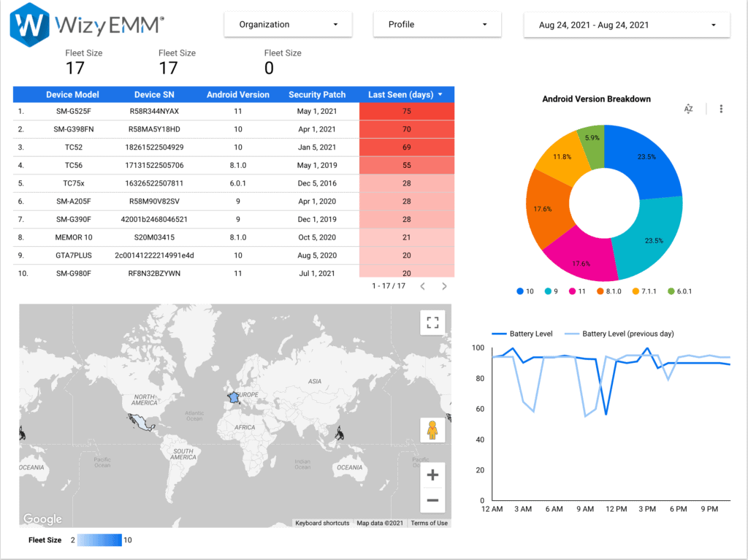Sort pie chart with AZ icon

(688, 109)
